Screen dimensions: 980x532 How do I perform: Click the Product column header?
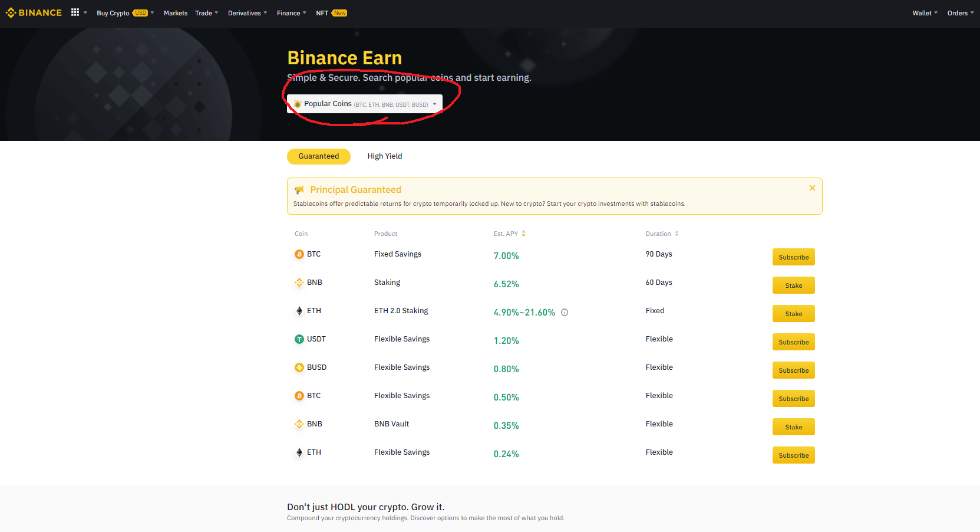click(x=386, y=234)
